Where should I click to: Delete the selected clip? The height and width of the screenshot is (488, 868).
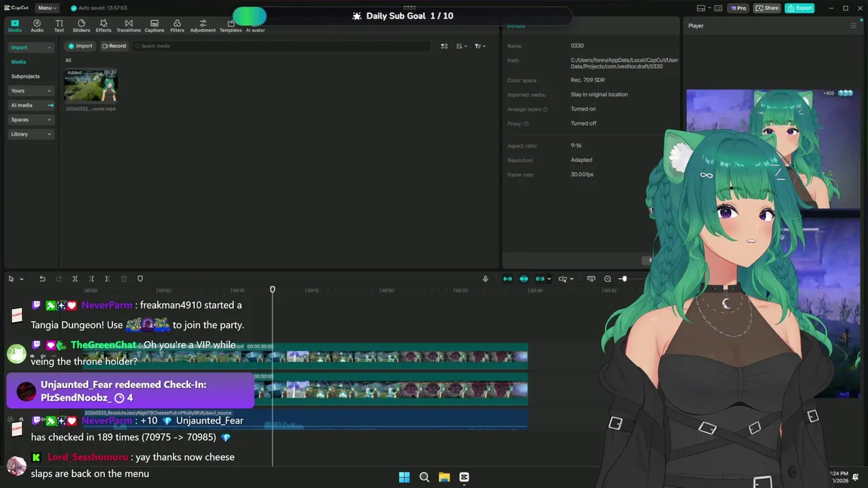[x=123, y=279]
